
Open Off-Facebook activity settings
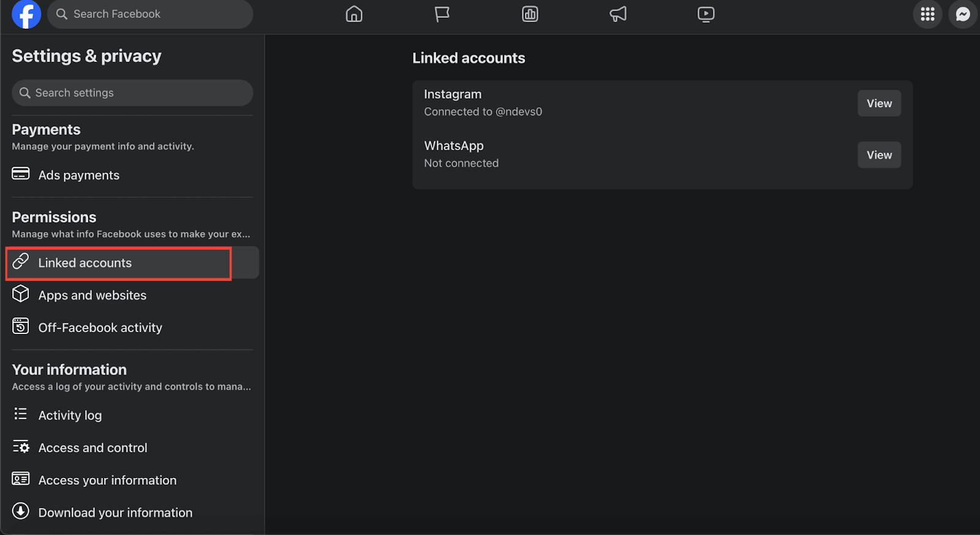[x=132, y=328]
